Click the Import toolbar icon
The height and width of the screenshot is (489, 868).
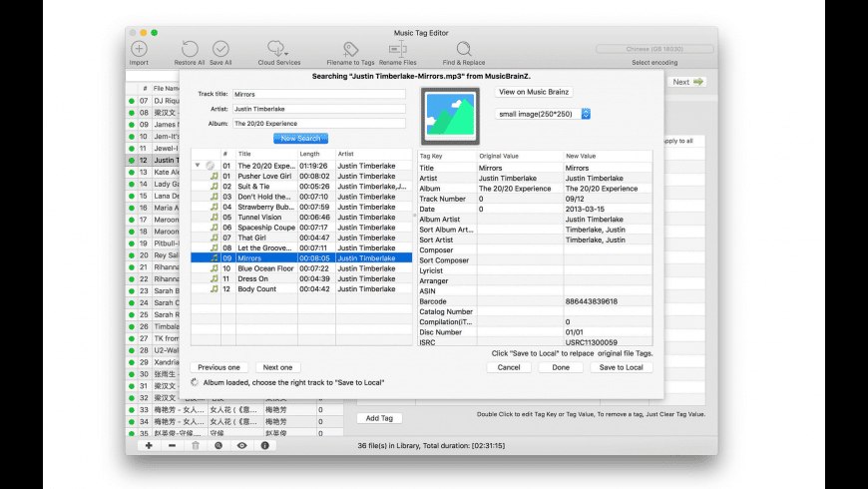click(139, 49)
